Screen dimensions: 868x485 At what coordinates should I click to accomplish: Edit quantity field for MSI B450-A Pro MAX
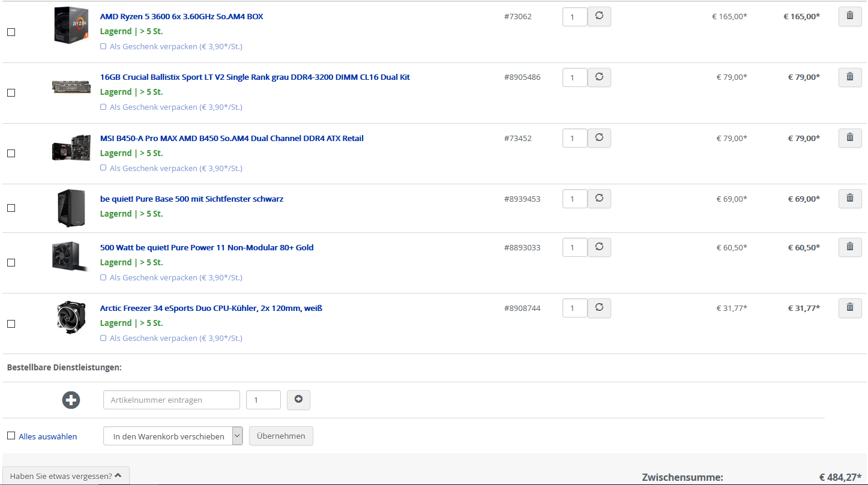pos(574,139)
